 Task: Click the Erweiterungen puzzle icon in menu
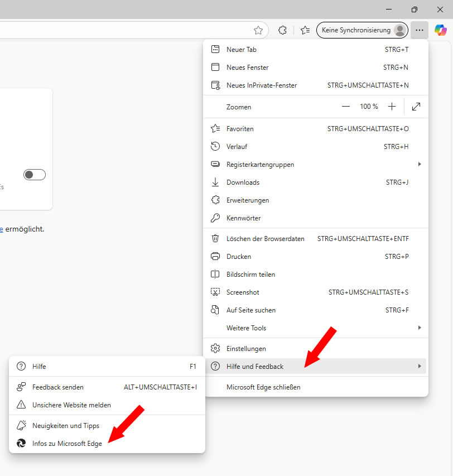tap(215, 200)
